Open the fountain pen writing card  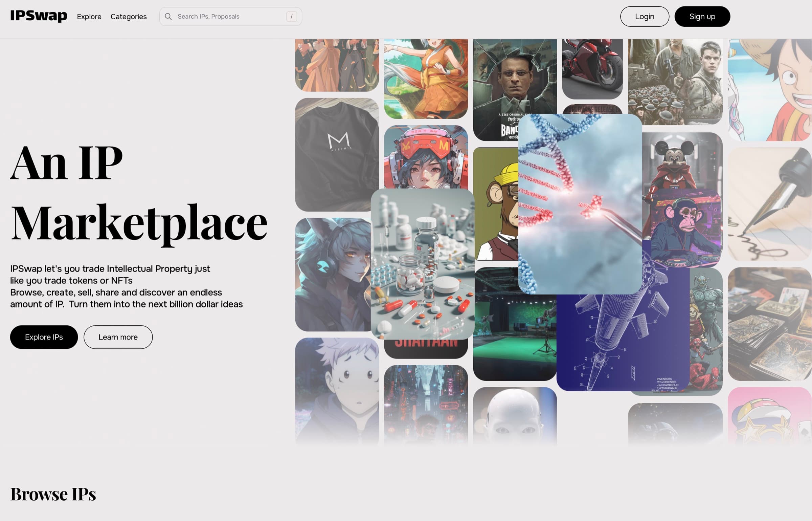[x=770, y=204]
